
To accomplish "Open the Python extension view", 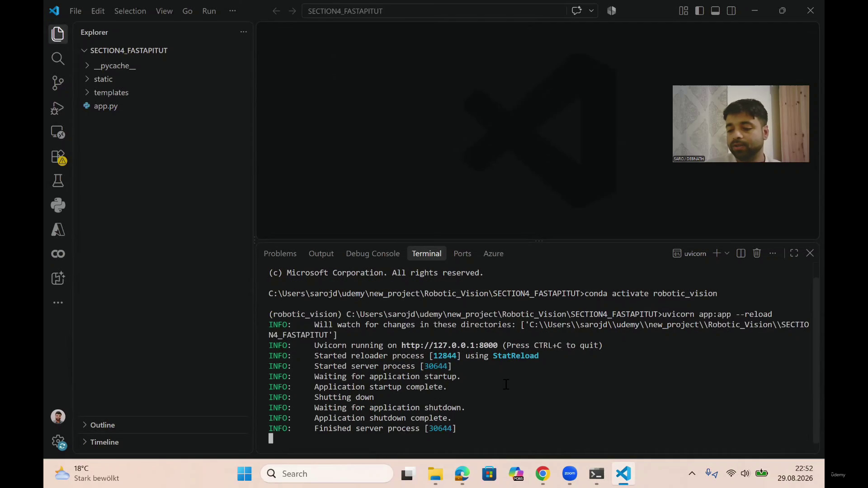I will [x=57, y=205].
